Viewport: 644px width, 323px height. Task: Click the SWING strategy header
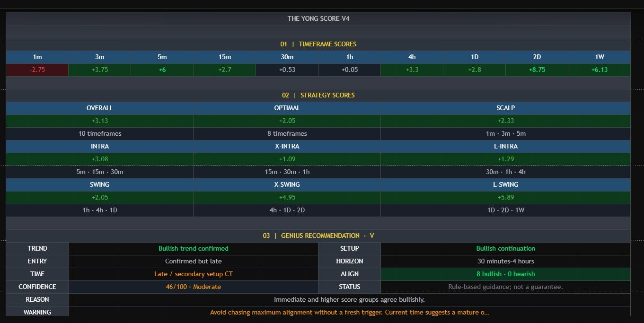pos(99,184)
